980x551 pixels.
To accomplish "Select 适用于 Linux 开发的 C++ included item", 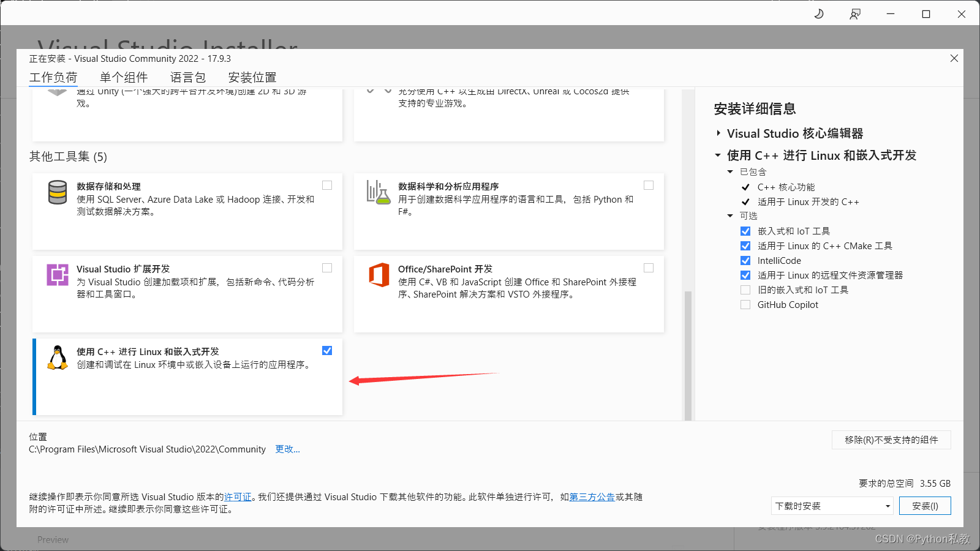I will (x=808, y=201).
